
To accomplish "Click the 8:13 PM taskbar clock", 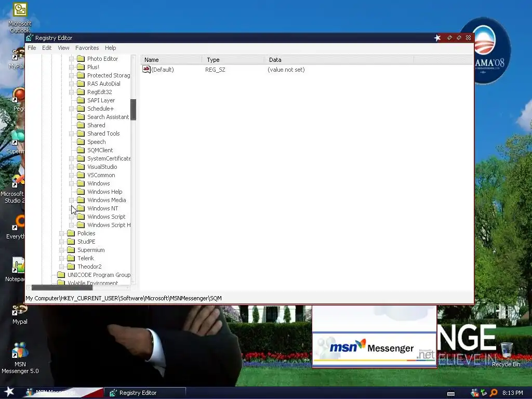I will [512, 393].
